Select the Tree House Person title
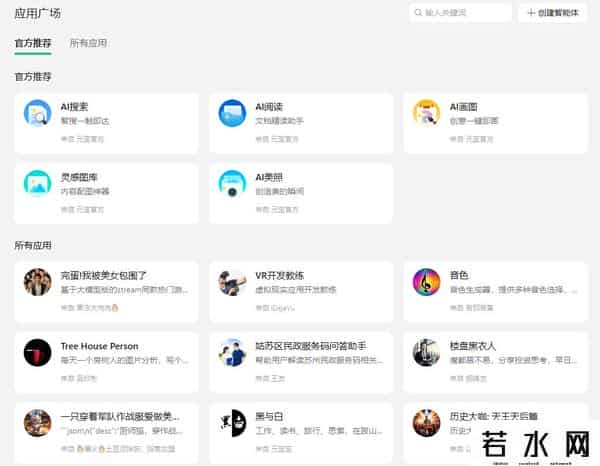Image resolution: width=600 pixels, height=466 pixels. tap(99, 346)
